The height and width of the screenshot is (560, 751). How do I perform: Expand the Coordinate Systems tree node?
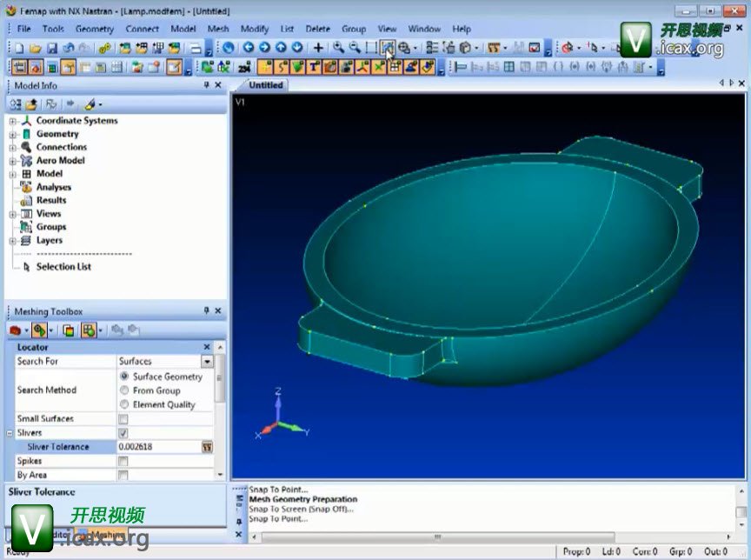[x=13, y=121]
